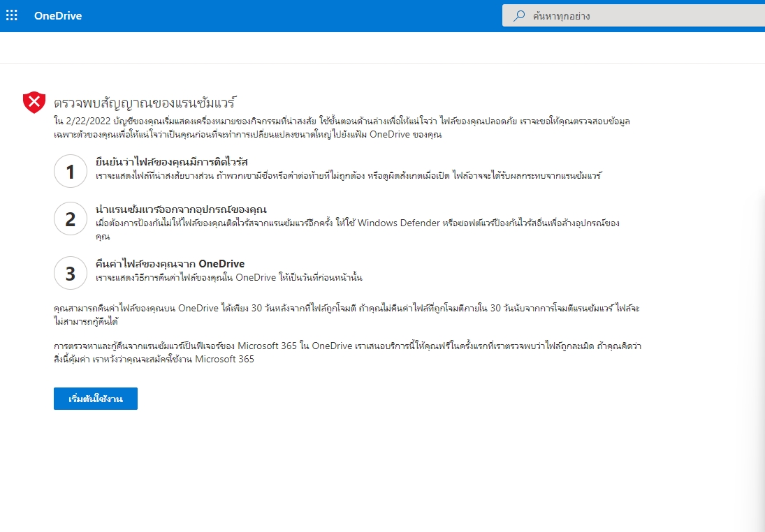Open the app launcher grid icon
765x532 pixels.
coord(12,15)
